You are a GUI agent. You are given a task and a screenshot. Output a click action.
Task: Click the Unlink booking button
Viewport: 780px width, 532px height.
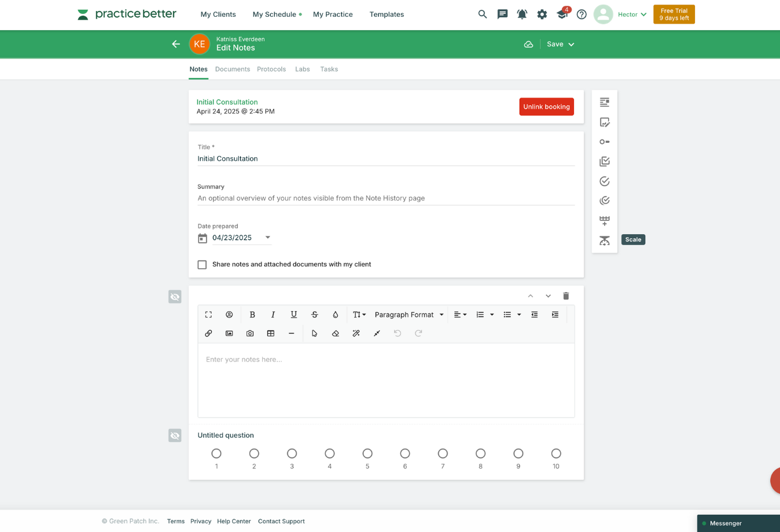[546, 107]
